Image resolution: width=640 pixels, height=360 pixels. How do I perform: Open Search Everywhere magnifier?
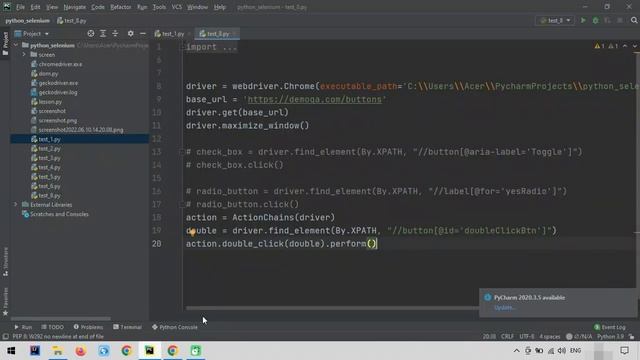[634, 20]
